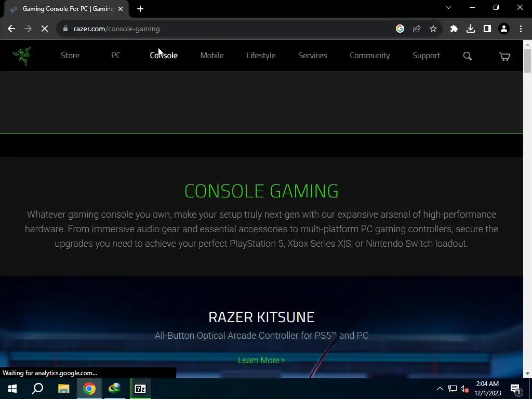Open the Chrome three-dot menu

[521, 29]
